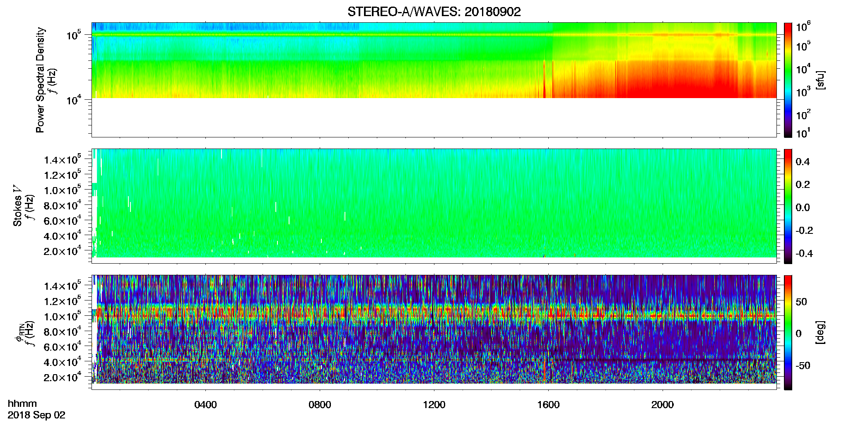Click the phi RTN angle colorbar
Image resolution: width=868 pixels, height=447 pixels.
788,332
